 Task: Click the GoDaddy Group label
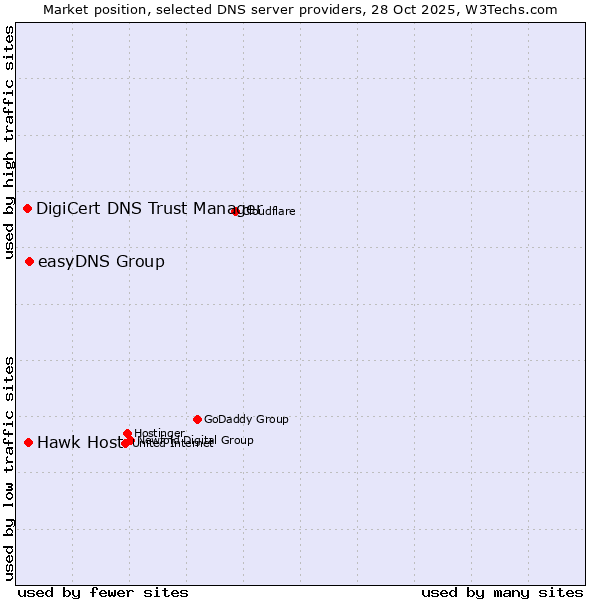(246, 420)
